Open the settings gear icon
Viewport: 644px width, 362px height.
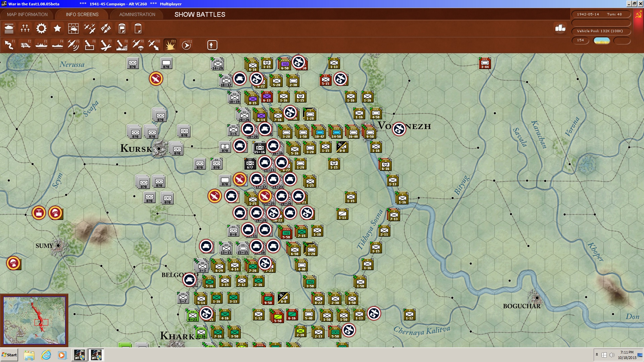tap(41, 28)
